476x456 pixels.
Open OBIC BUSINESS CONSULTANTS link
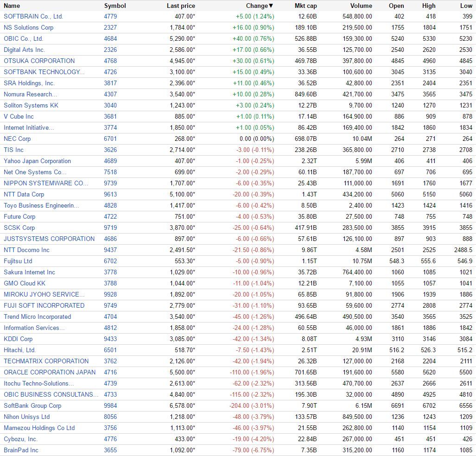click(51, 395)
